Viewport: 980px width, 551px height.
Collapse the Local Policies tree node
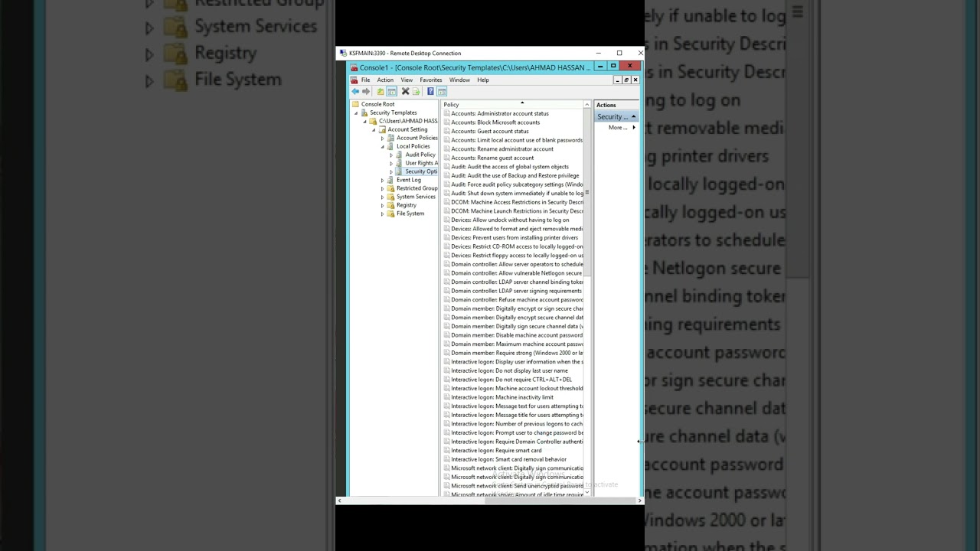[x=382, y=146]
